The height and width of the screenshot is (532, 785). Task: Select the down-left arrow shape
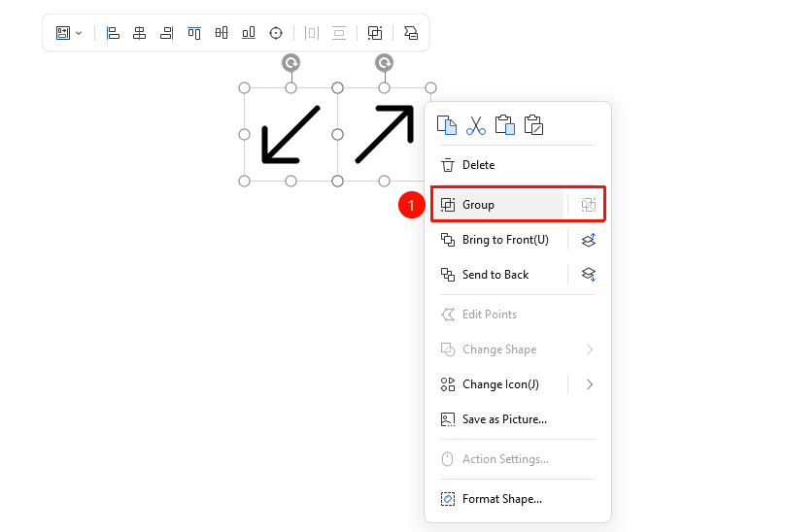click(290, 135)
